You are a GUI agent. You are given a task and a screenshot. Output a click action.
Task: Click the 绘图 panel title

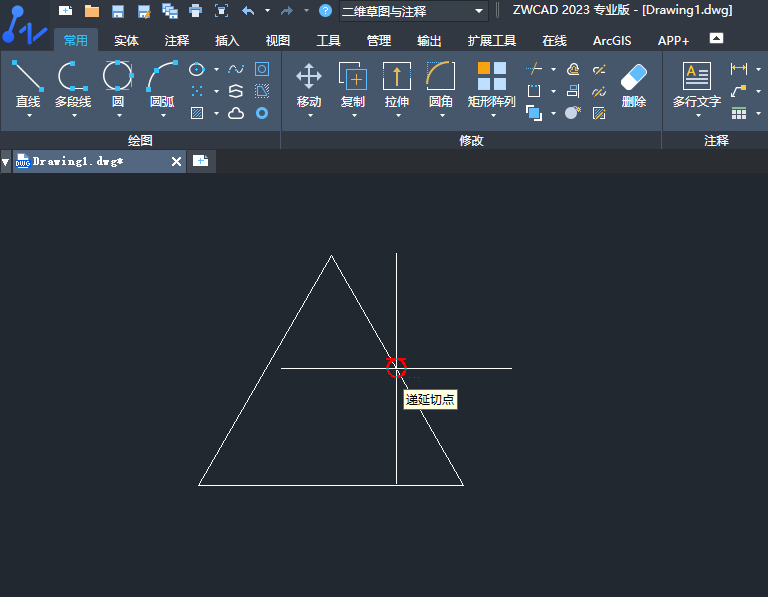[x=140, y=141]
